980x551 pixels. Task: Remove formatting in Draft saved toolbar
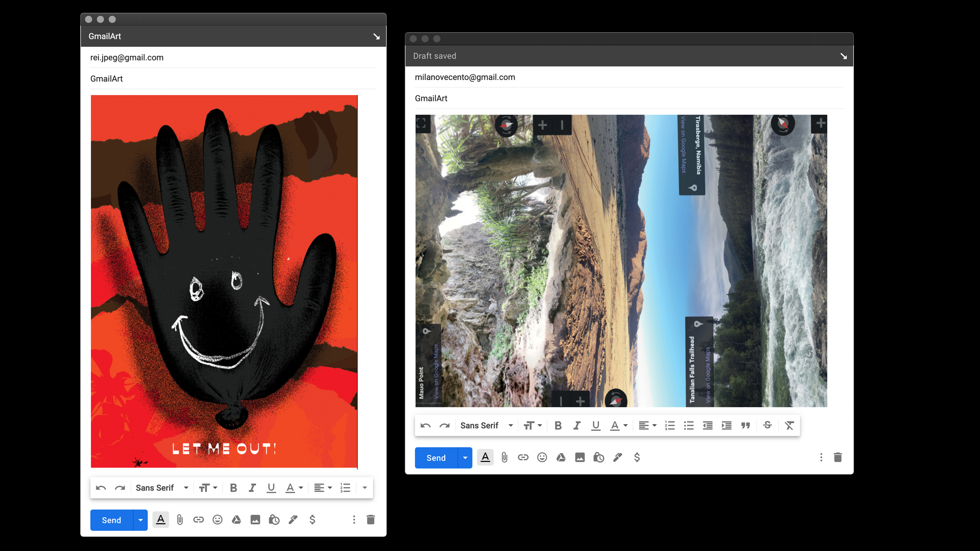click(789, 425)
